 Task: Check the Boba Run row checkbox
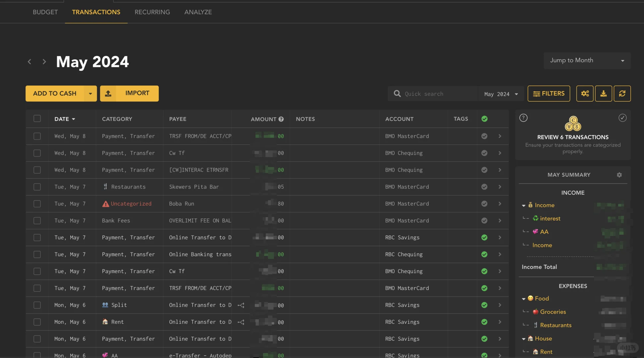tap(37, 204)
